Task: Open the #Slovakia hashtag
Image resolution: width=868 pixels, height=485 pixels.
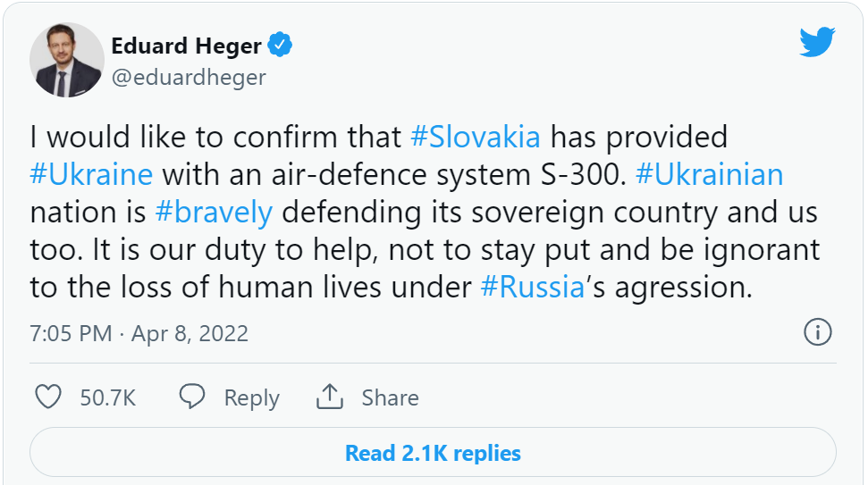Action: (475, 137)
